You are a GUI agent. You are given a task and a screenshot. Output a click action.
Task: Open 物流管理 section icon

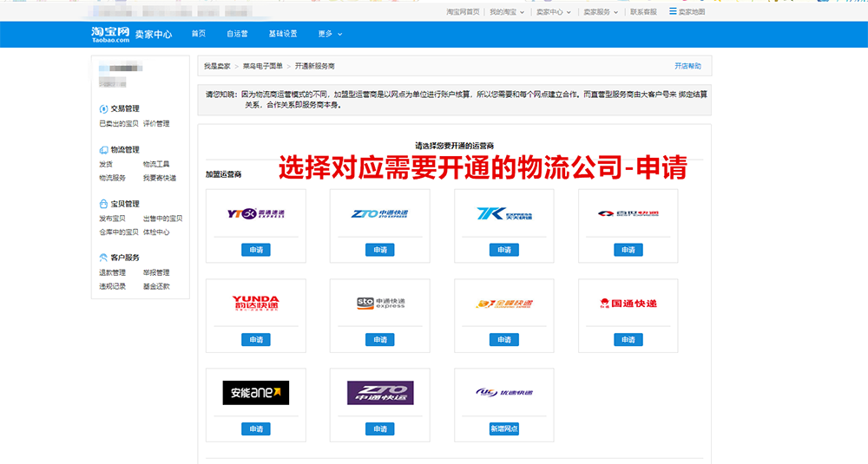point(103,150)
